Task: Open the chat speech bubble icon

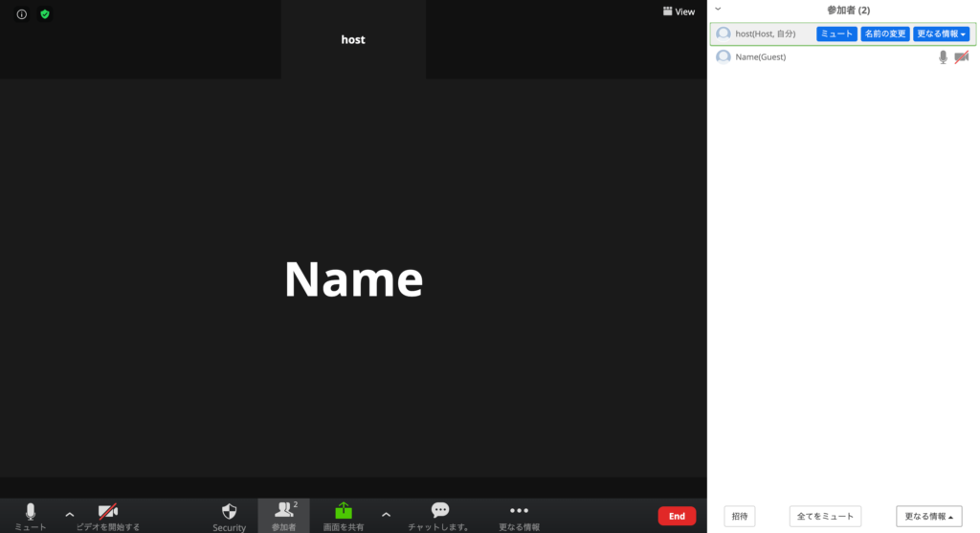Action: [x=439, y=511]
